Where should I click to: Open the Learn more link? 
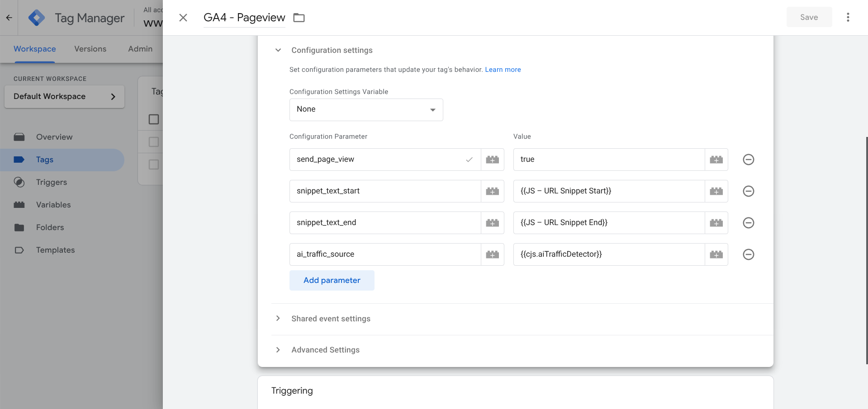tap(503, 70)
